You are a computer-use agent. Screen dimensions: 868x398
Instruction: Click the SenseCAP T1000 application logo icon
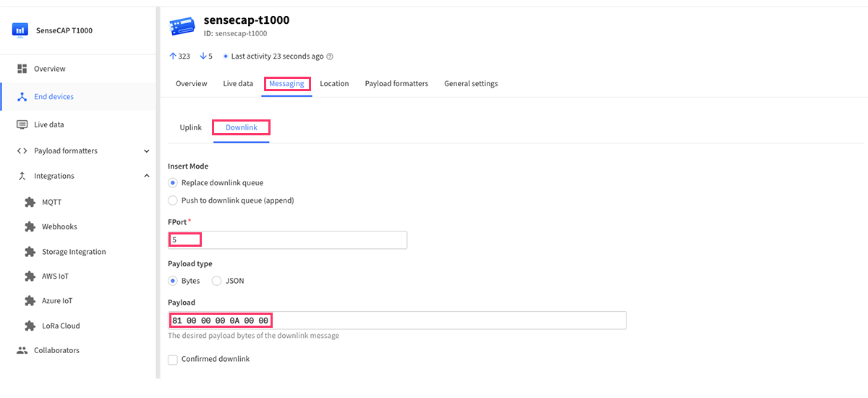(20, 30)
